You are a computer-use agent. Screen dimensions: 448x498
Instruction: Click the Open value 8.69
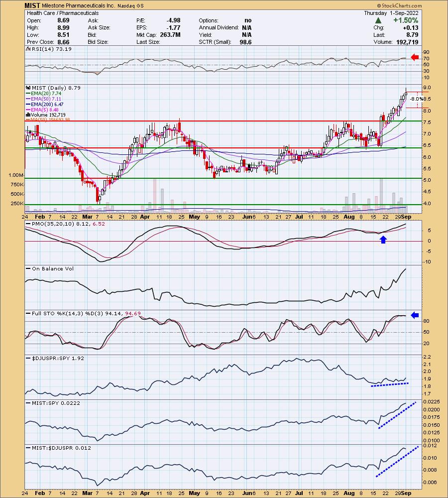(64, 20)
